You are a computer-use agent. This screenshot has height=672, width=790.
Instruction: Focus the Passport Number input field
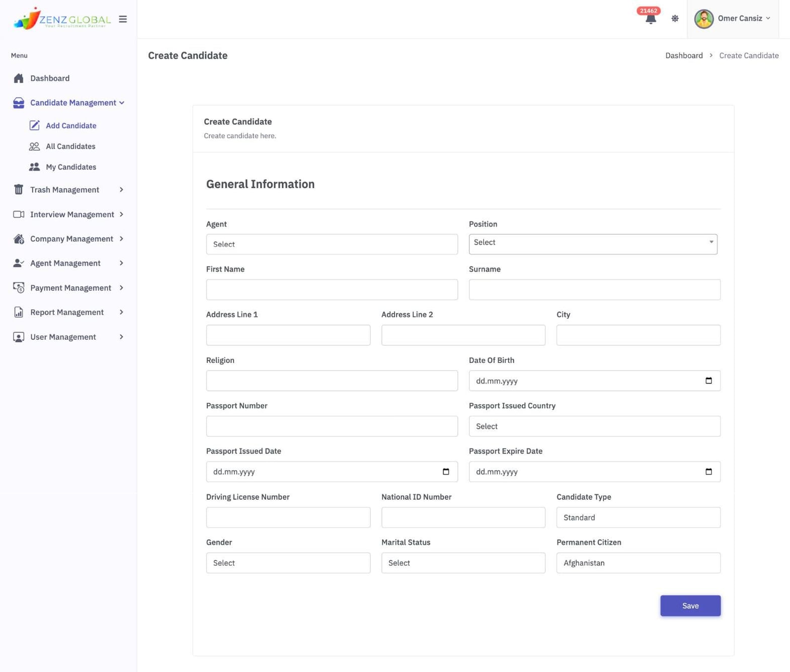[332, 426]
